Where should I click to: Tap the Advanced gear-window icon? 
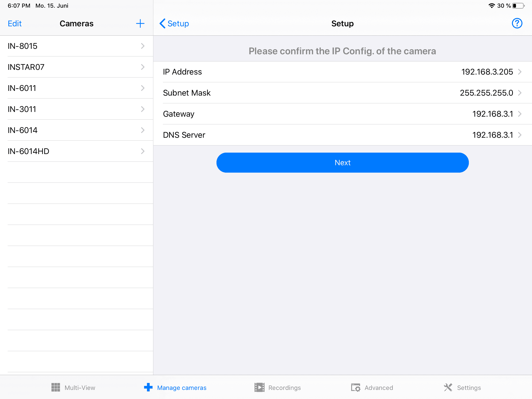(x=355, y=388)
